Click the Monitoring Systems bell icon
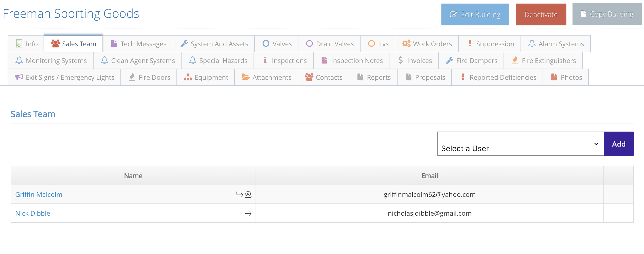 click(19, 60)
